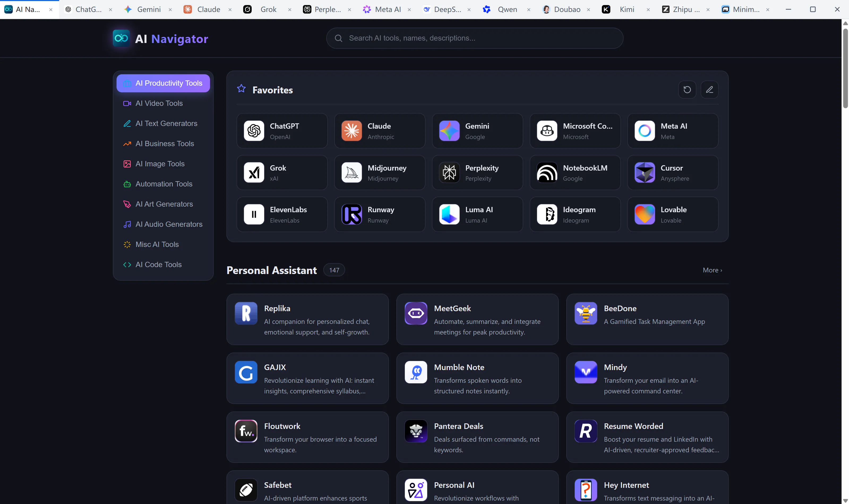Switch to the Perplexity browser tab

(x=328, y=10)
